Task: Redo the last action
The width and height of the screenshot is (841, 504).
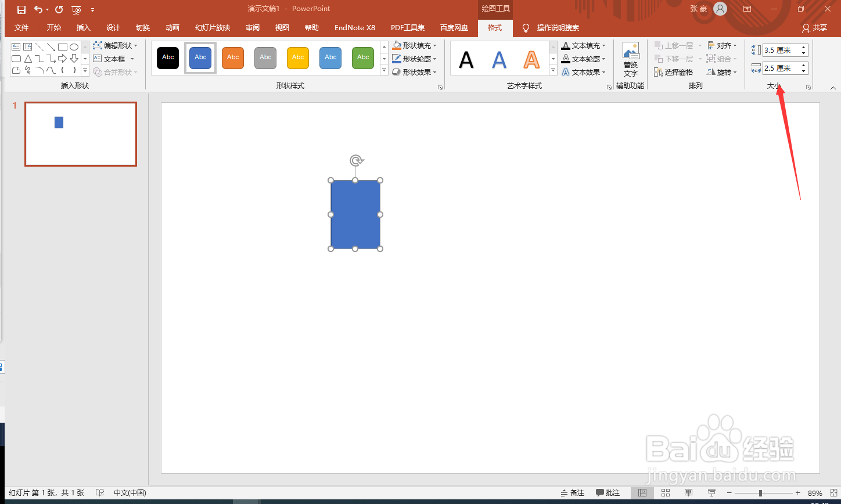Action: [59, 9]
